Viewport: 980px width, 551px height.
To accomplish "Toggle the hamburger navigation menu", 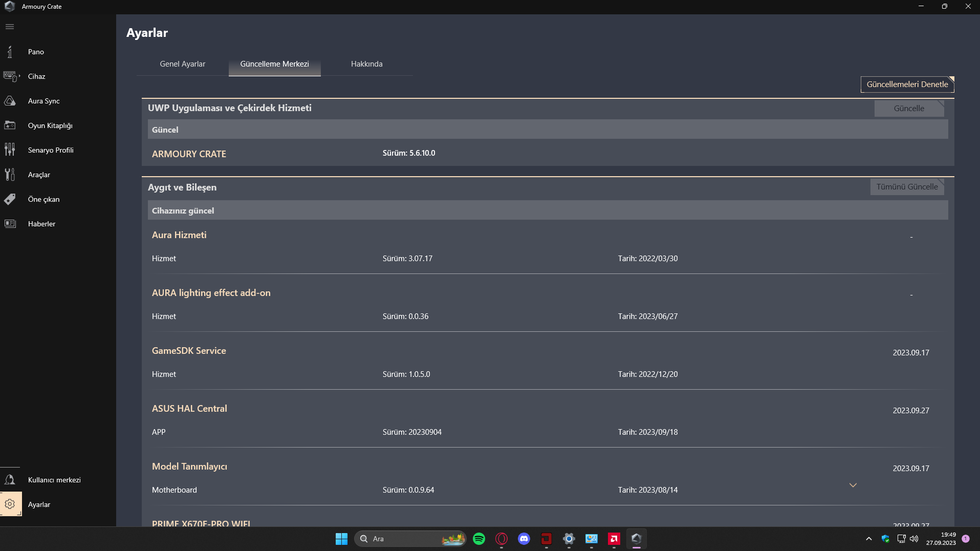I will (x=10, y=27).
